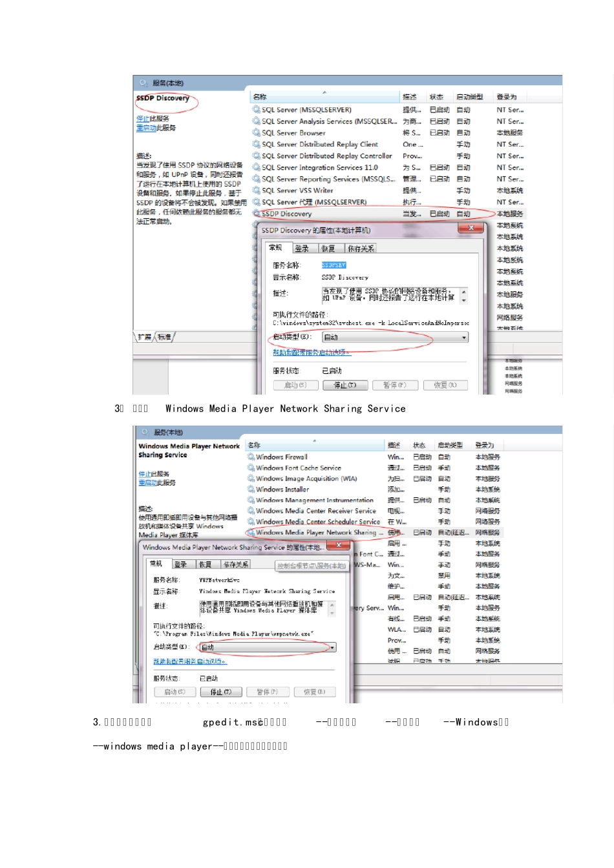
Task: Click the SQL Server Reporting Services icon
Action: pos(256,180)
